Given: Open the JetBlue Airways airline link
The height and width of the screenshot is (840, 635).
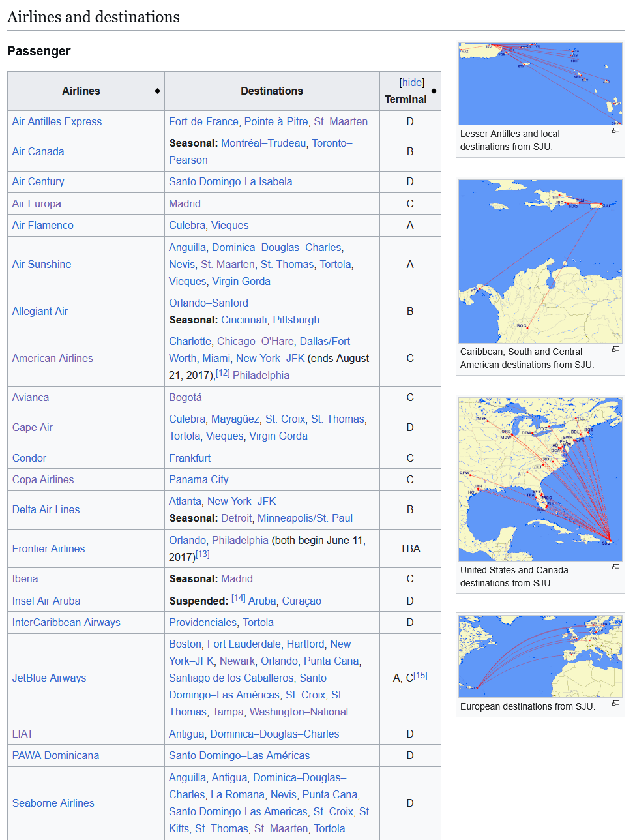Looking at the screenshot, I should pos(50,678).
